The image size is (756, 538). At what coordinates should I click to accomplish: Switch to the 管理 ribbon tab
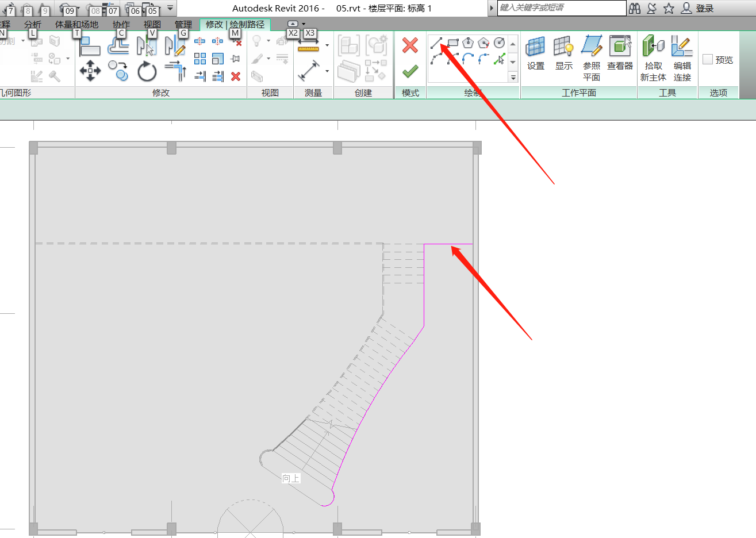tap(183, 24)
